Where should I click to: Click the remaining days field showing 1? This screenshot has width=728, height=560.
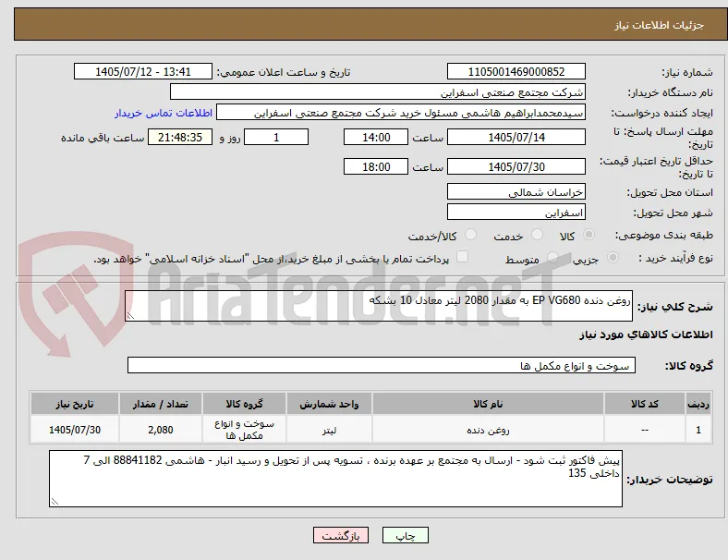276,137
